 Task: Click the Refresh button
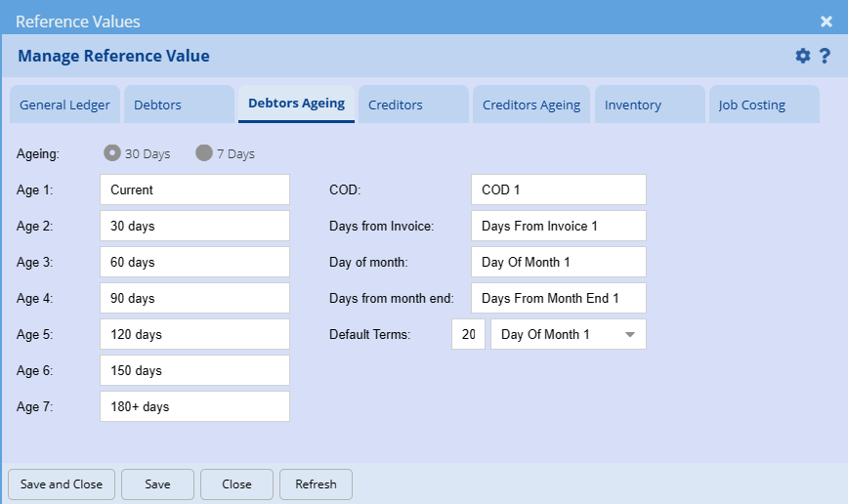316,483
